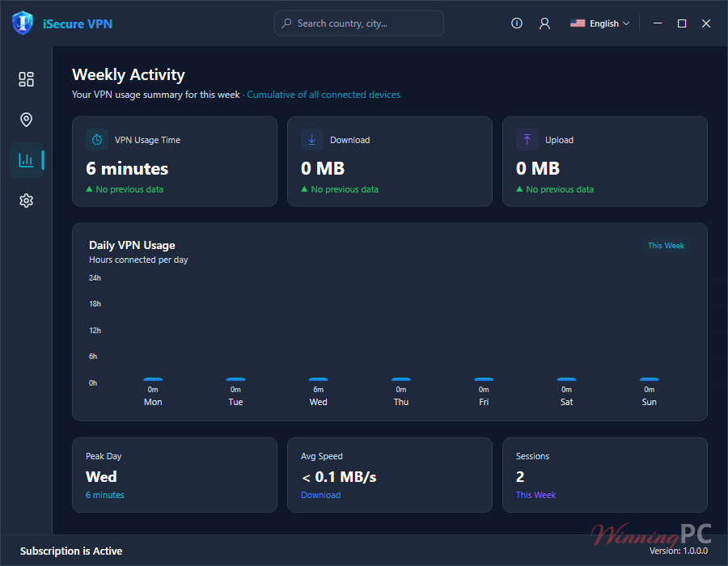Image resolution: width=728 pixels, height=566 pixels.
Task: Click the 0 MB value on Download card
Action: tap(323, 168)
